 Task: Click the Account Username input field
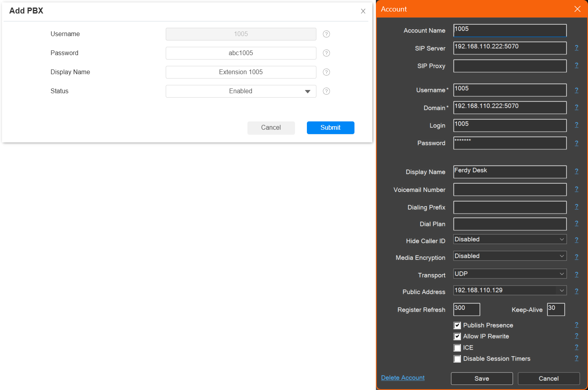coord(510,90)
